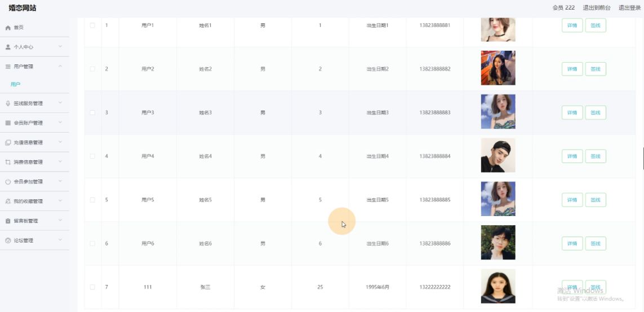Select the 用户 submenu item
The height and width of the screenshot is (312, 644).
(x=16, y=84)
